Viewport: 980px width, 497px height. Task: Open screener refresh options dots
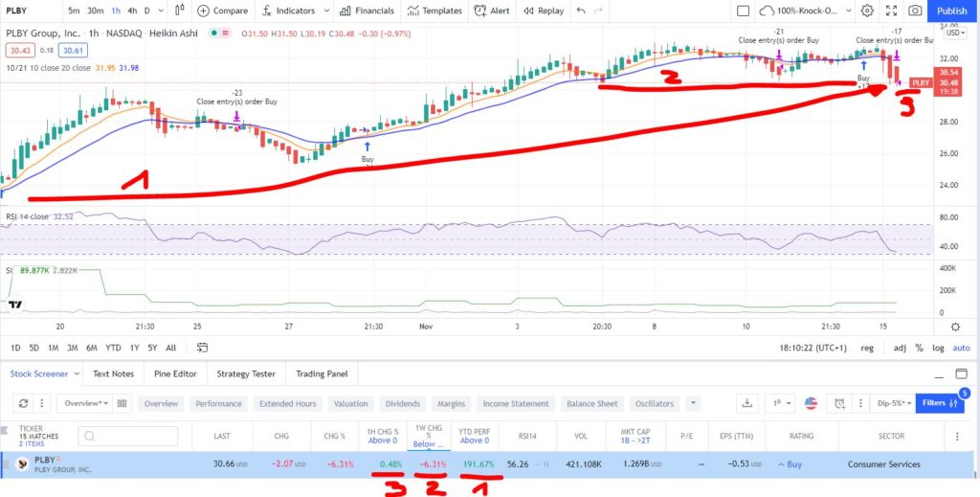41,403
